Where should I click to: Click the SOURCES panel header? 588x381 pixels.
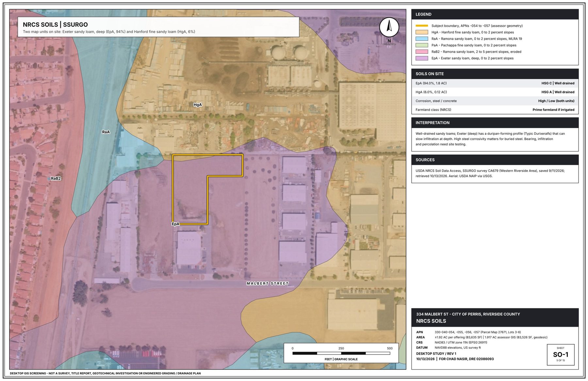495,160
